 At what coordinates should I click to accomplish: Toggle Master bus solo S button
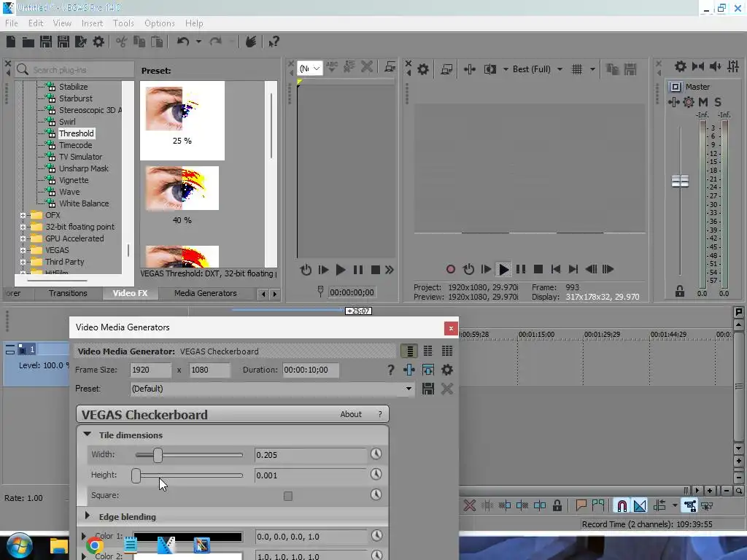718,102
